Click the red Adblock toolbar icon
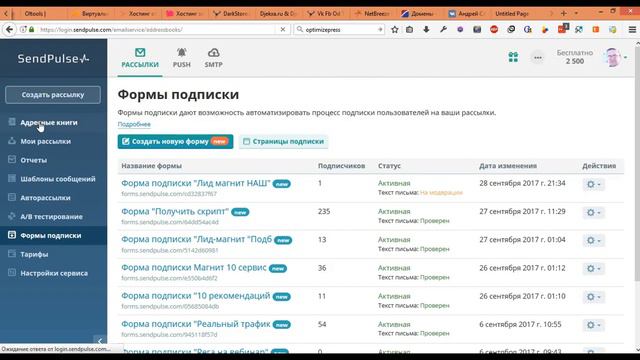This screenshot has height=360, width=640. point(494,29)
